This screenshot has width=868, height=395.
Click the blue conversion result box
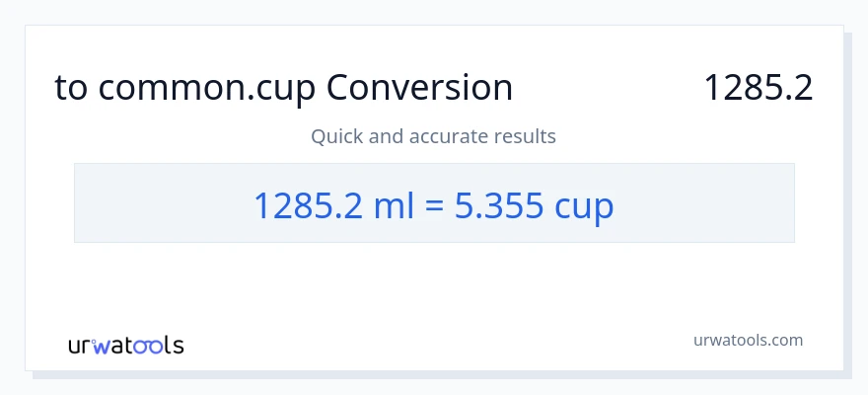434,203
